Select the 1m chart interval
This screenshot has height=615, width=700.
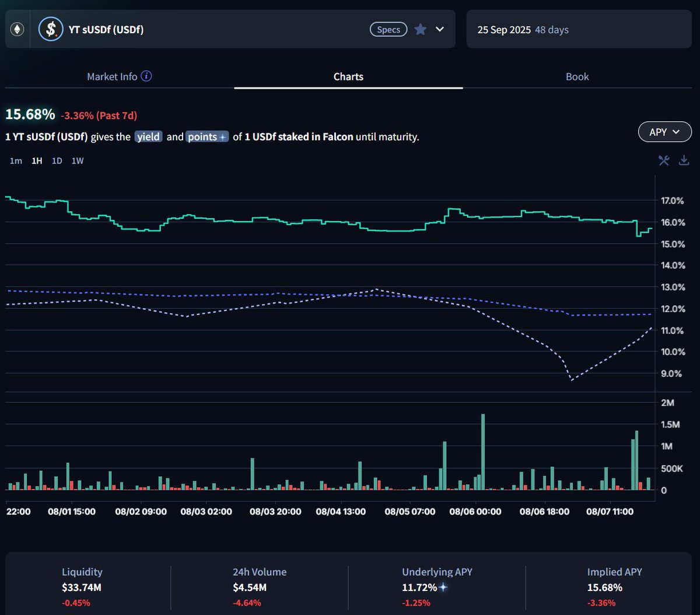point(16,160)
